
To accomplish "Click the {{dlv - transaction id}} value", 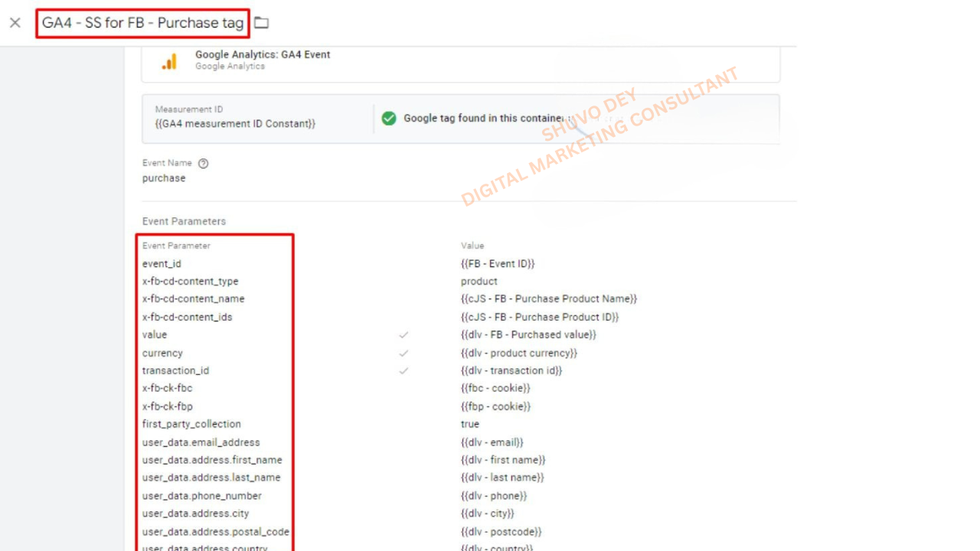I will point(511,370).
